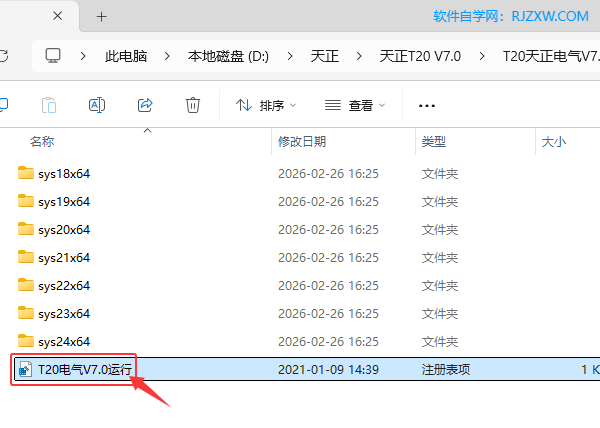This screenshot has width=600, height=428.
Task: Click the Share icon in toolbar
Action: (x=145, y=105)
